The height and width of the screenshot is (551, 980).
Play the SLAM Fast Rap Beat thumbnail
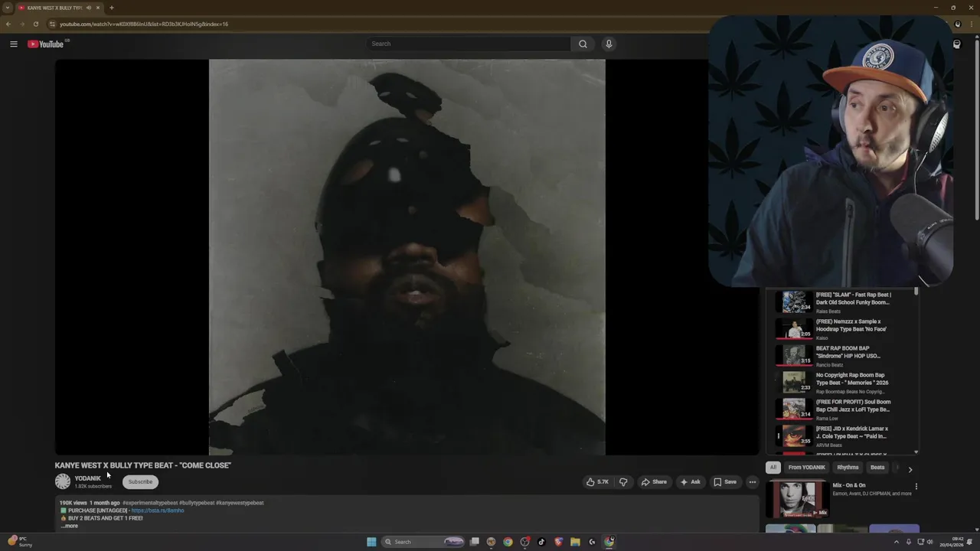click(794, 302)
